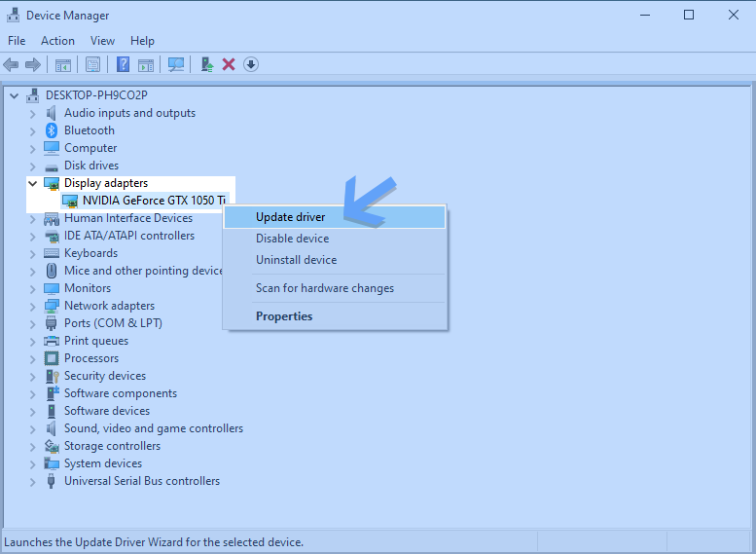
Task: Collapse the Display adapters category
Action: 32,183
